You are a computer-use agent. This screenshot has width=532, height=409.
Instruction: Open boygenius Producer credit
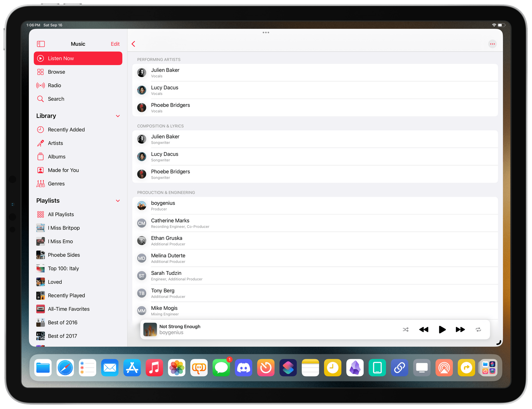click(x=315, y=206)
